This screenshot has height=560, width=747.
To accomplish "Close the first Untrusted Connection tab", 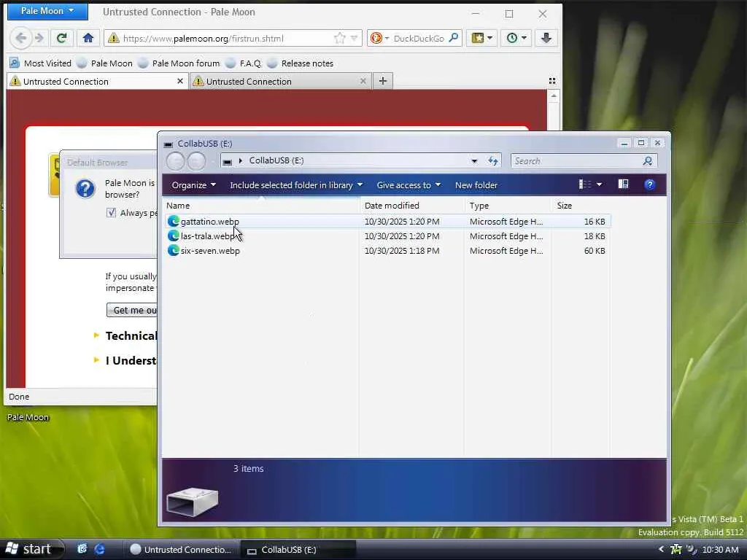I will coord(180,81).
